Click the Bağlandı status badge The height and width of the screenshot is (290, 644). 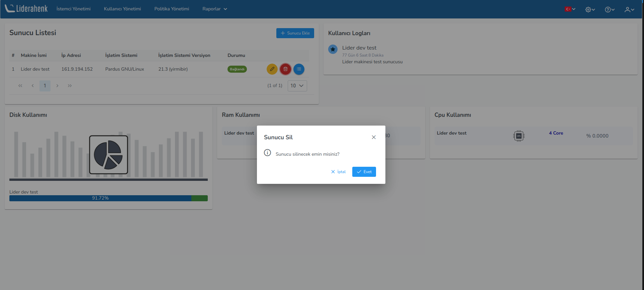point(237,69)
